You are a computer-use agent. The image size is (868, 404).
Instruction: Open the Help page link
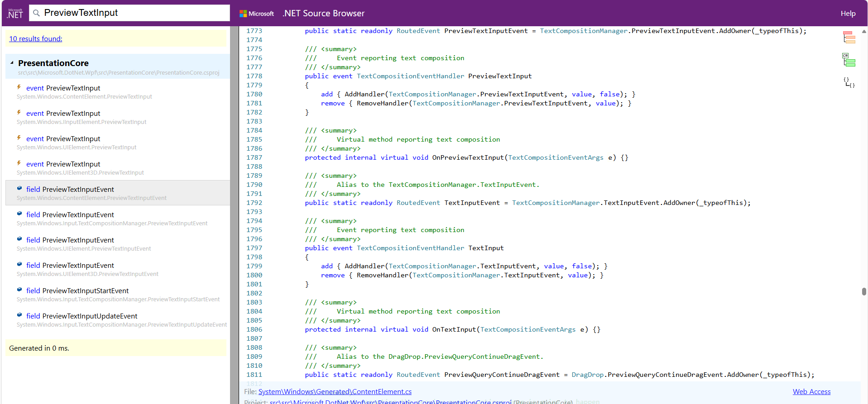pos(848,14)
